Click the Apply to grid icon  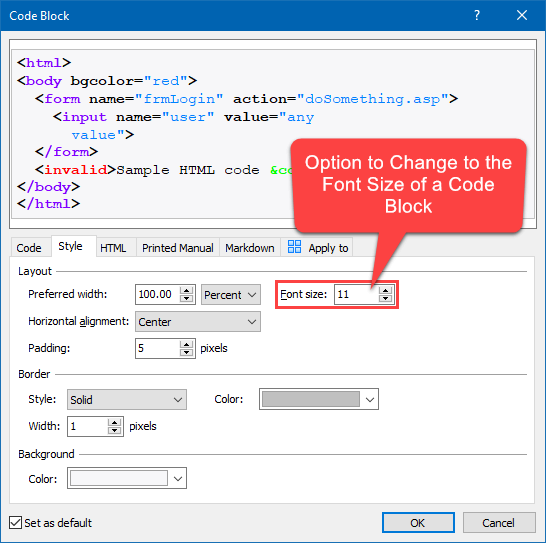[x=294, y=247]
